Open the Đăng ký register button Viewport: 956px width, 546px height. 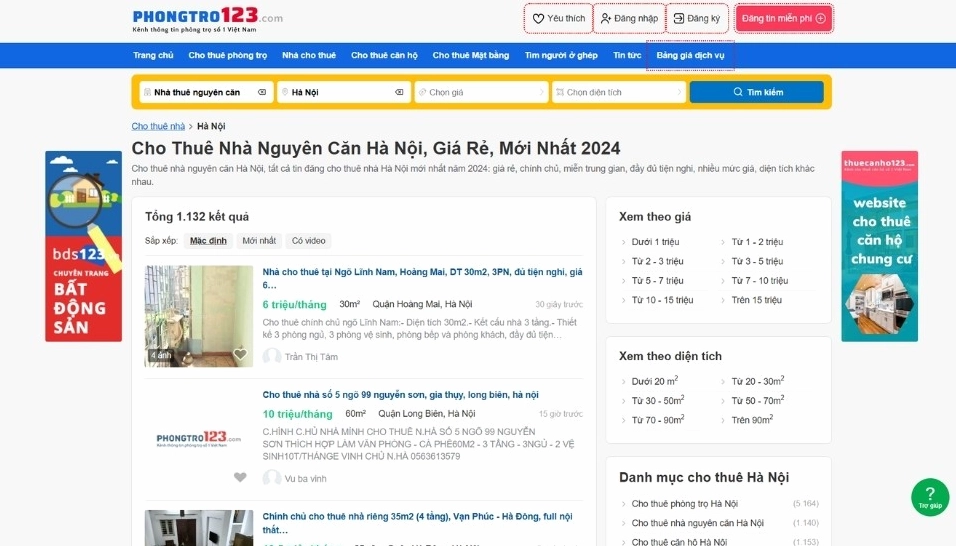pos(696,18)
